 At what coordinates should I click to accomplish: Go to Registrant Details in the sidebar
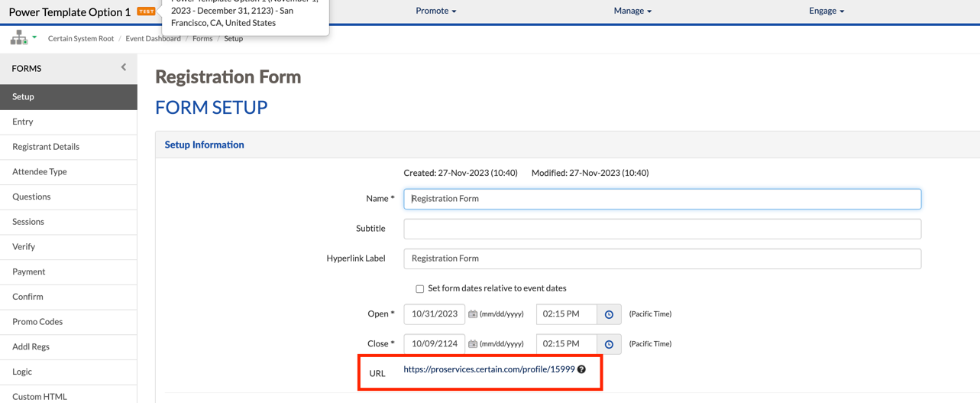69,147
